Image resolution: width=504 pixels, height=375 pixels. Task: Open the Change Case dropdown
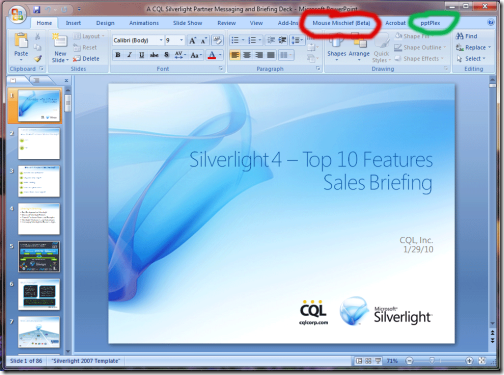(x=196, y=55)
